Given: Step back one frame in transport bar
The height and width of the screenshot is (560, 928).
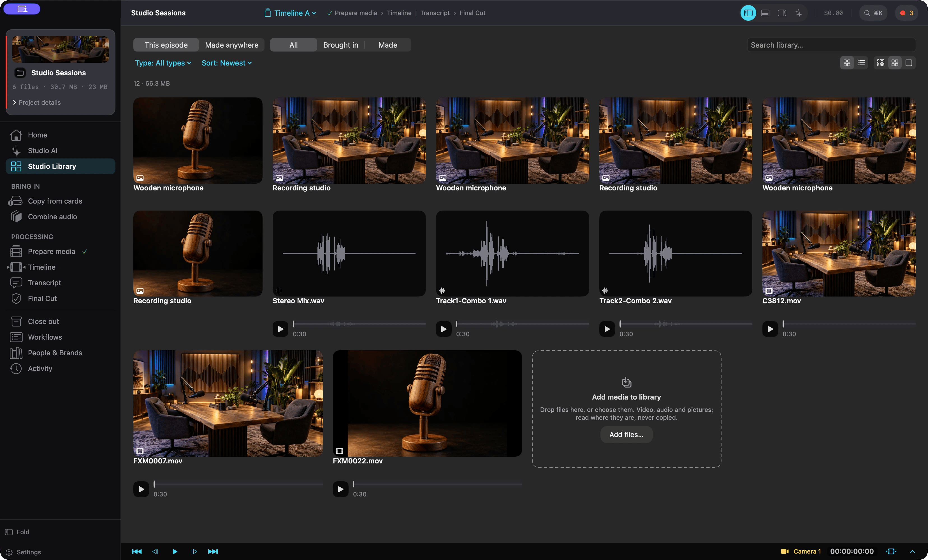Looking at the screenshot, I should tap(155, 551).
